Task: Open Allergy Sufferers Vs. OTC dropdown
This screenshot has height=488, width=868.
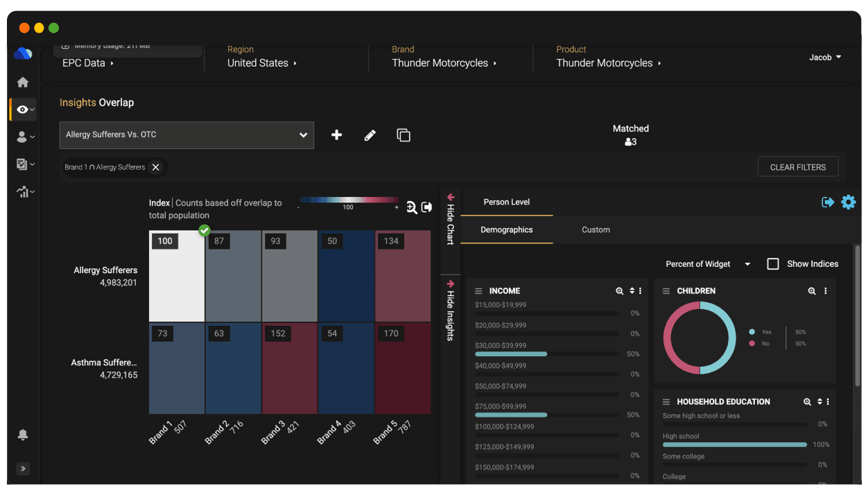Action: point(186,135)
